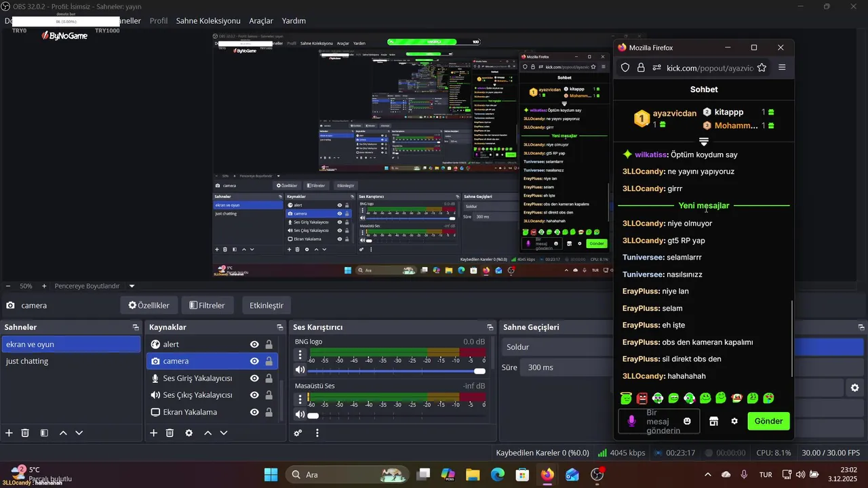Move scene down arrow in the Sahneler toolbar

pyautogui.click(x=79, y=432)
